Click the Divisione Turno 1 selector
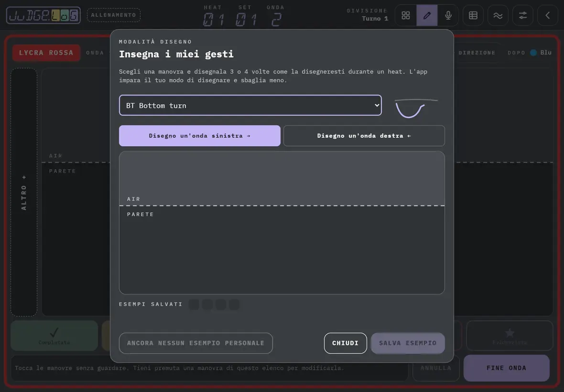 pos(367,15)
